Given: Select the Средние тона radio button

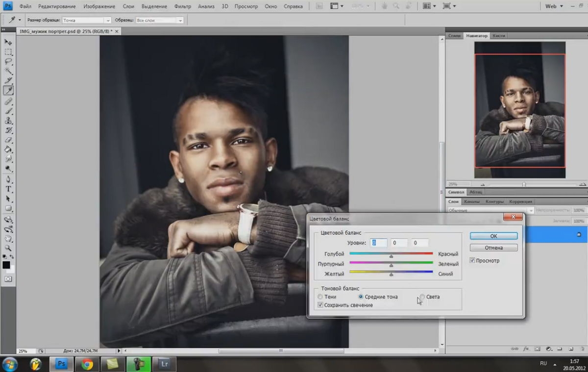Looking at the screenshot, I should click(x=361, y=297).
